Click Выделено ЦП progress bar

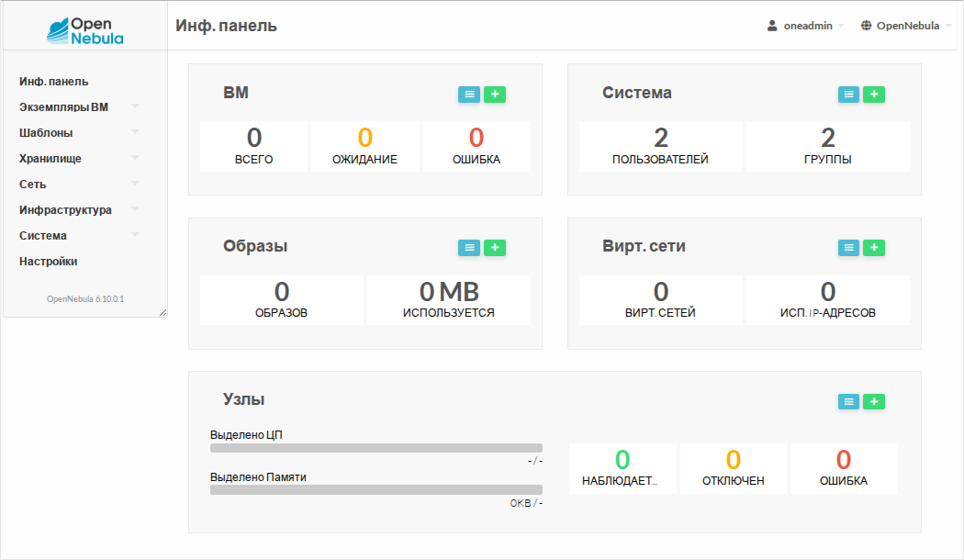376,448
